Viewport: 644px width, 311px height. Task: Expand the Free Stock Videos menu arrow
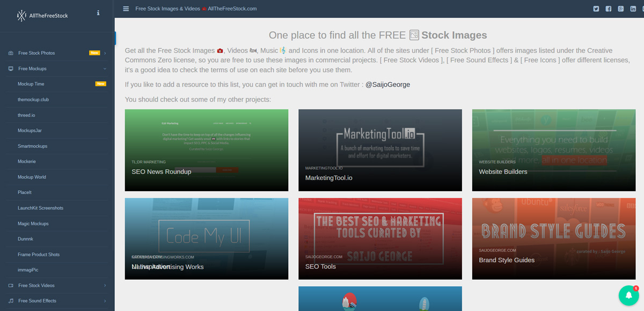click(105, 285)
